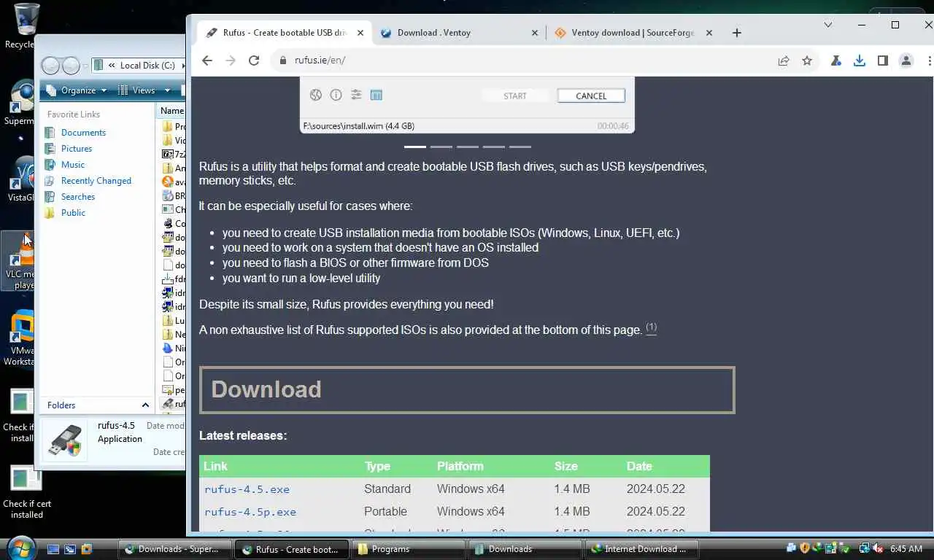Viewport: 934px width, 560px height.
Task: Open Chrome downloads icon
Action: click(860, 61)
